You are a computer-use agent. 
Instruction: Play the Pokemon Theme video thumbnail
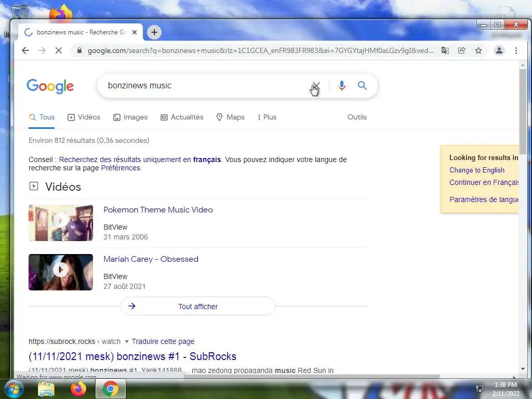(61, 223)
